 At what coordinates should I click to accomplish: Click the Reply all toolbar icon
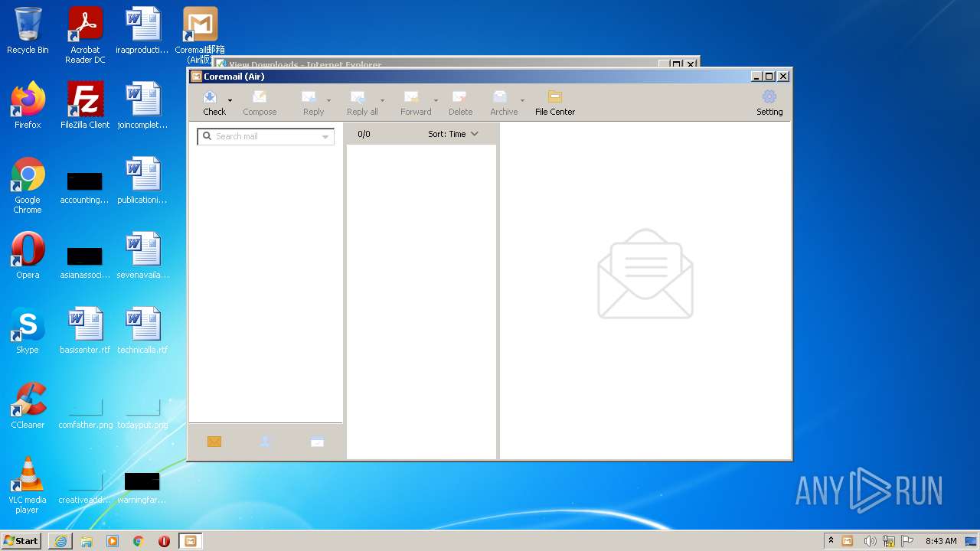coord(358,97)
